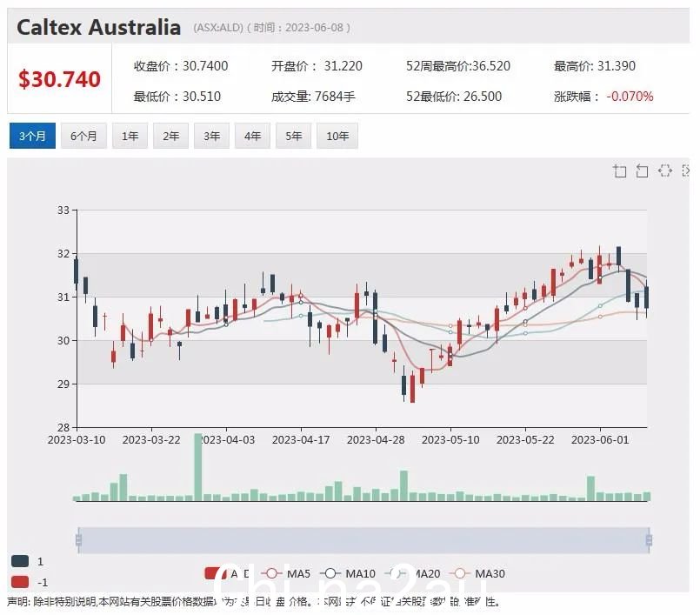Screen dimensions: 700x615
Task: Click 52最低价: 26.500 value
Action: pos(454,97)
